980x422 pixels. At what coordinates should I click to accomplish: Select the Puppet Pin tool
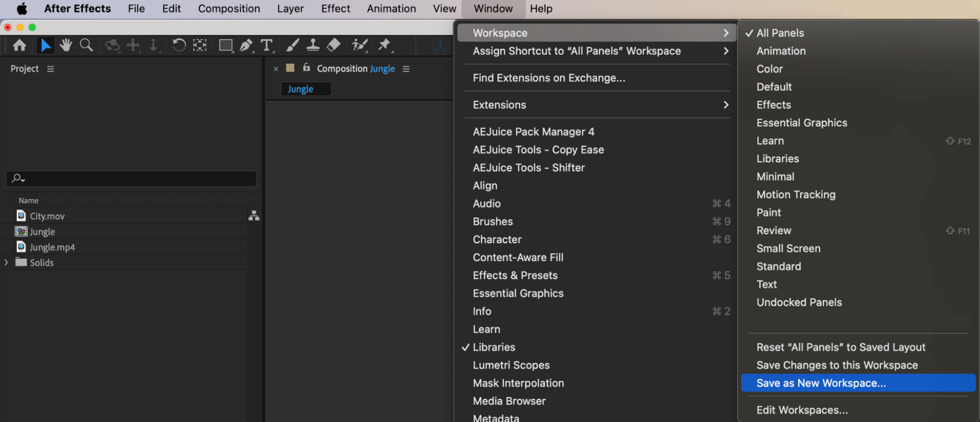[x=385, y=46]
